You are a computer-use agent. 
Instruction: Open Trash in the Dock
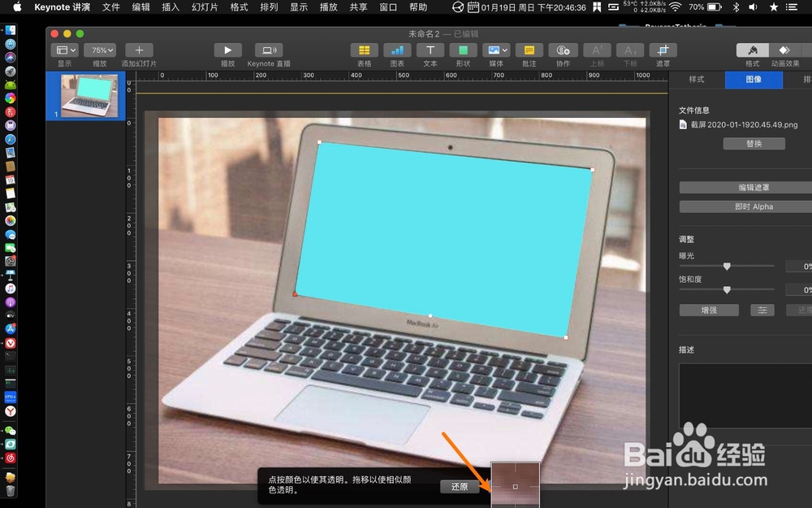click(x=11, y=490)
